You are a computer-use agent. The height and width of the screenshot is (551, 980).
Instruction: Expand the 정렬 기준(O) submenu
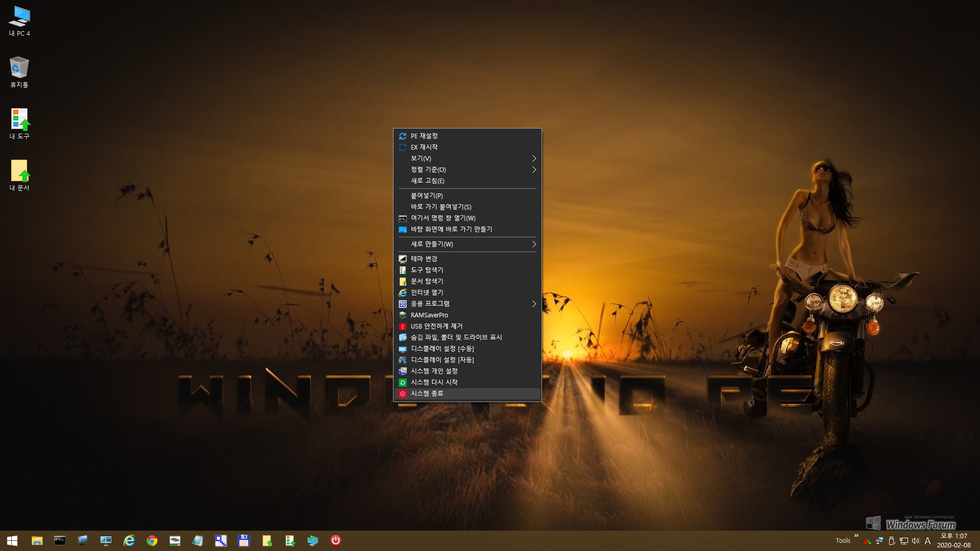click(467, 169)
